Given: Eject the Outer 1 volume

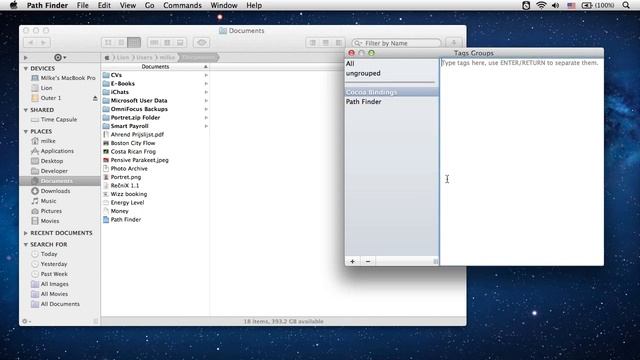Looking at the screenshot, I should pos(95,98).
